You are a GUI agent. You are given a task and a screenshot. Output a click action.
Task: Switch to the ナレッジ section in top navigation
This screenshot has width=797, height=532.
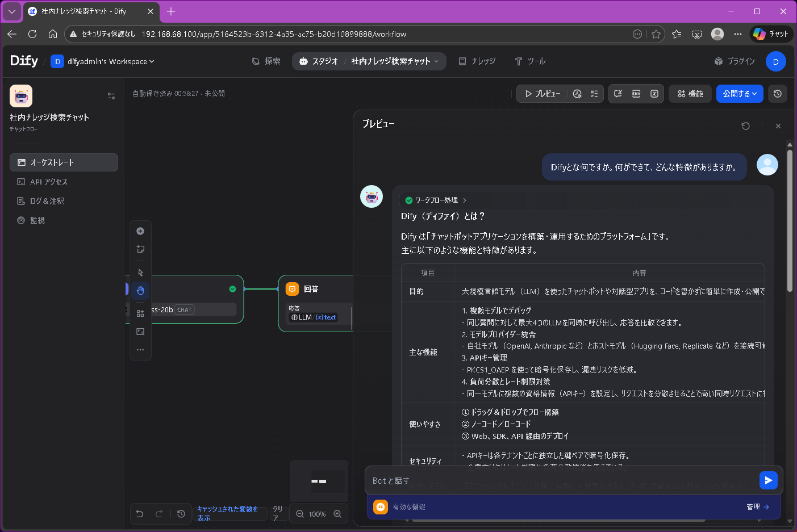(x=477, y=61)
